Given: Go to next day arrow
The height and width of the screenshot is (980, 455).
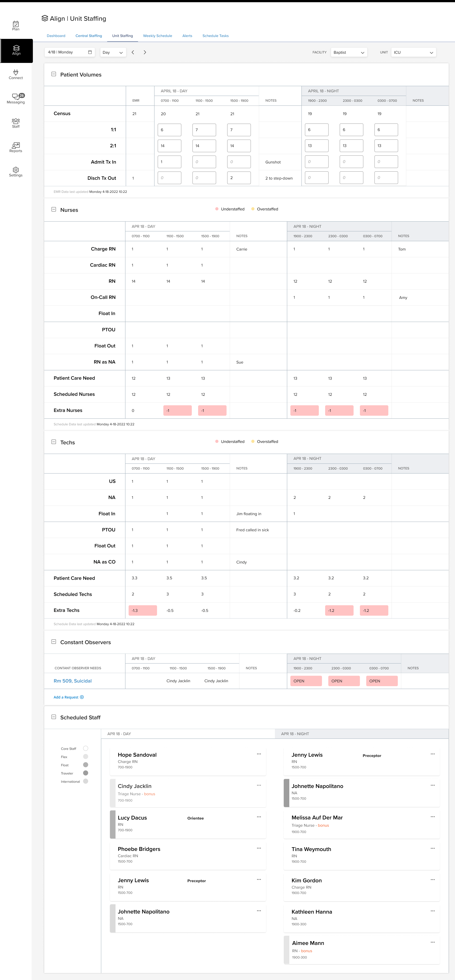Looking at the screenshot, I should [x=145, y=52].
